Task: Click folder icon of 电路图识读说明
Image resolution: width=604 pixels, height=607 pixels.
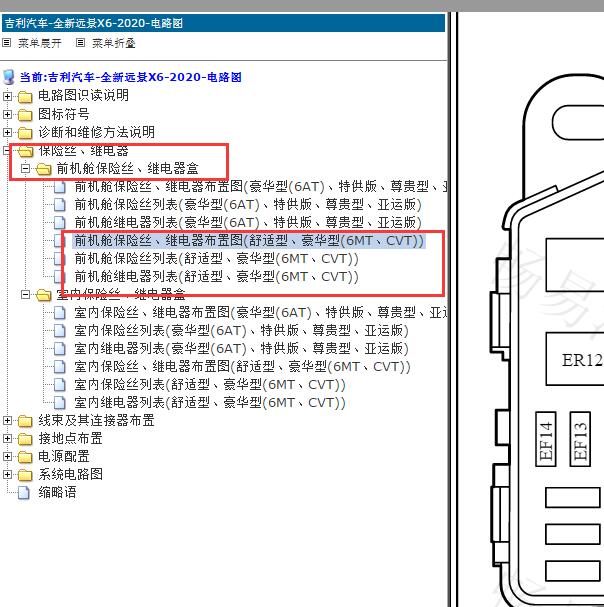Action: 25,96
